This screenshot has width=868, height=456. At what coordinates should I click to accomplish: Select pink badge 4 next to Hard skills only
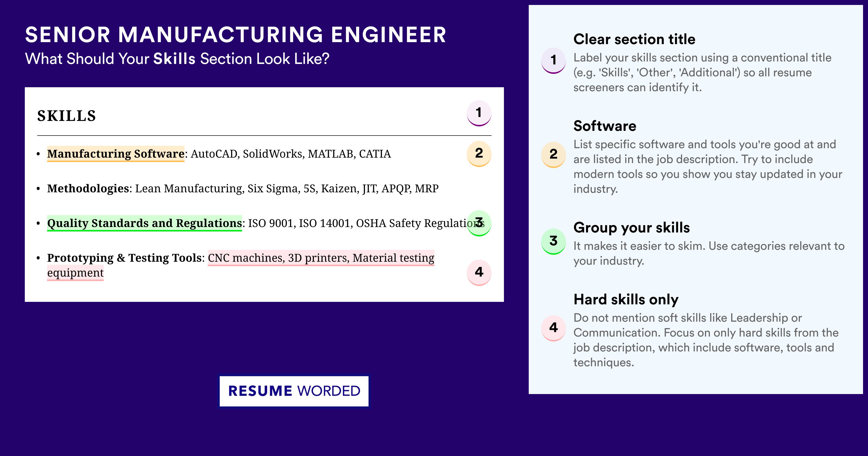553,328
